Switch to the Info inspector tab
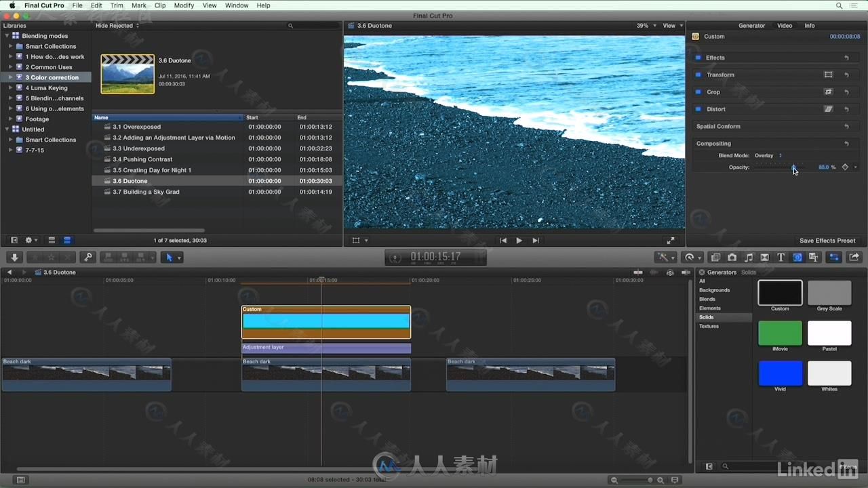The image size is (868, 488). point(810,26)
